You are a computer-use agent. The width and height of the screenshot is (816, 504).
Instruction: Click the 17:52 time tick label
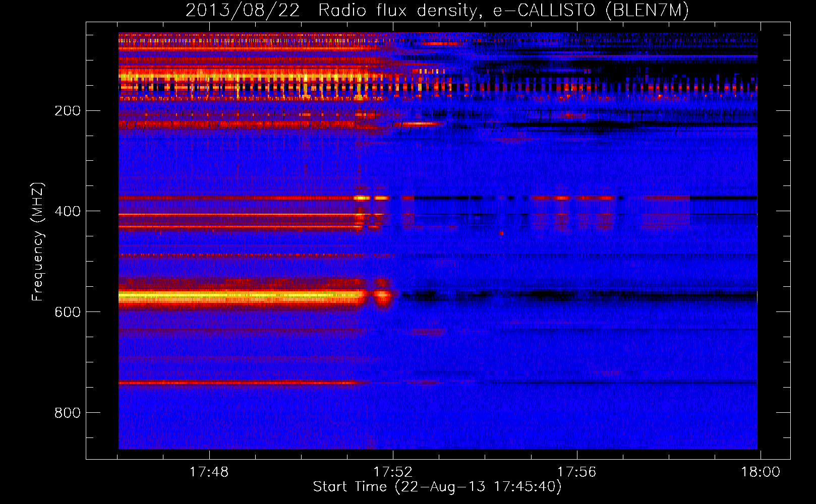pos(393,472)
